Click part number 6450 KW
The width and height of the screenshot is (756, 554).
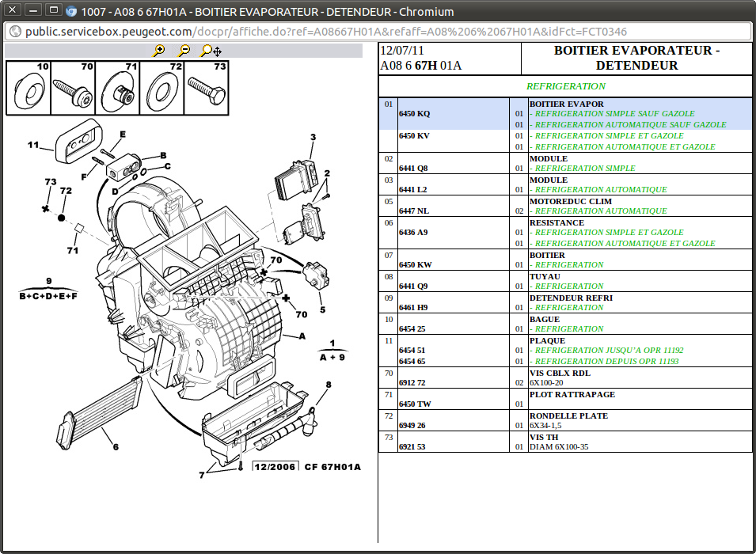point(415,264)
